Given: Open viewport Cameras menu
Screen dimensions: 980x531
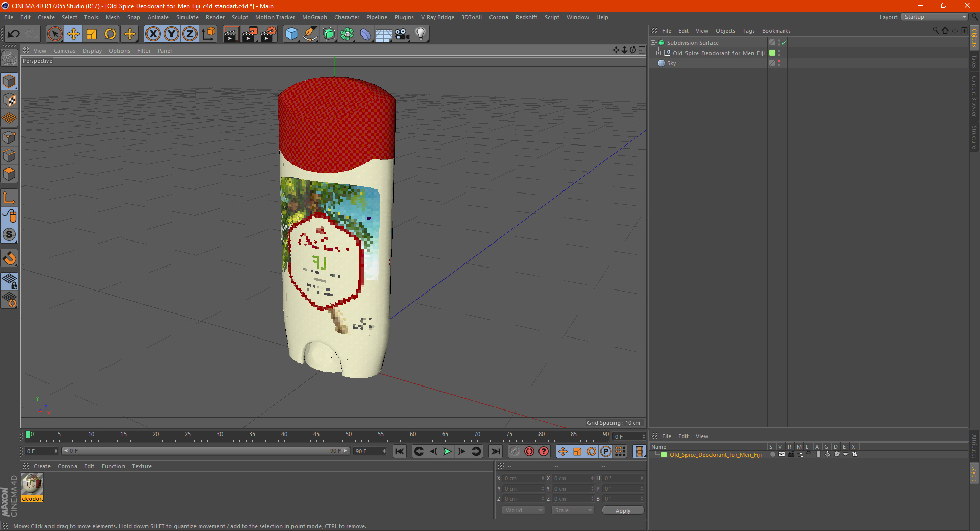Looking at the screenshot, I should coord(64,51).
